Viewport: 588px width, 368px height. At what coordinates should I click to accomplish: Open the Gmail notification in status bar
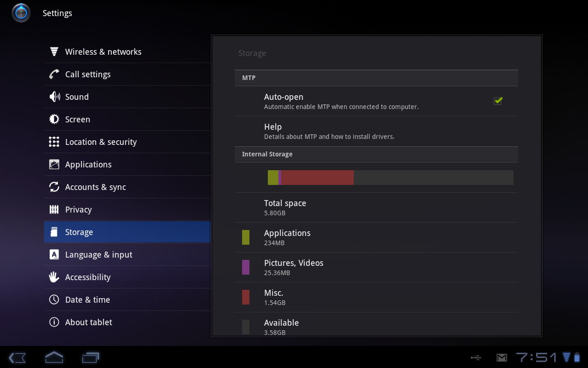pyautogui.click(x=502, y=357)
